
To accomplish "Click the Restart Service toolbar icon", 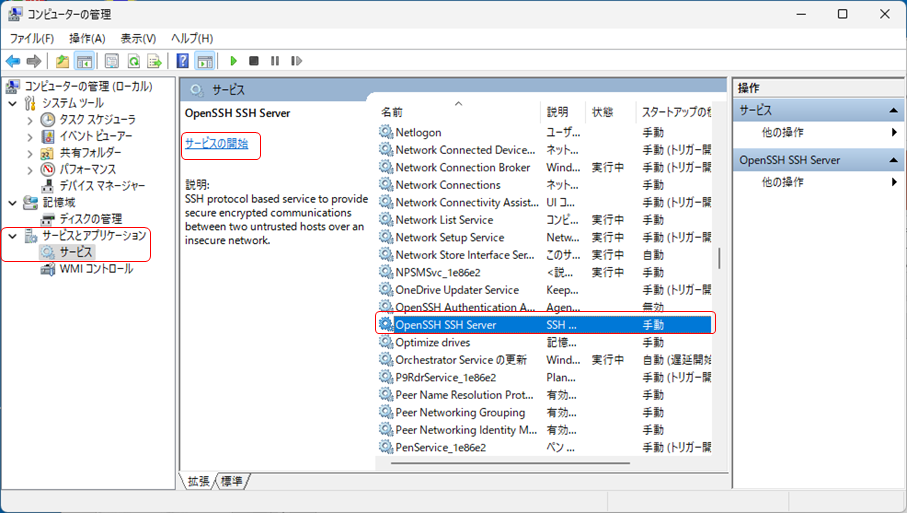I will tap(296, 61).
